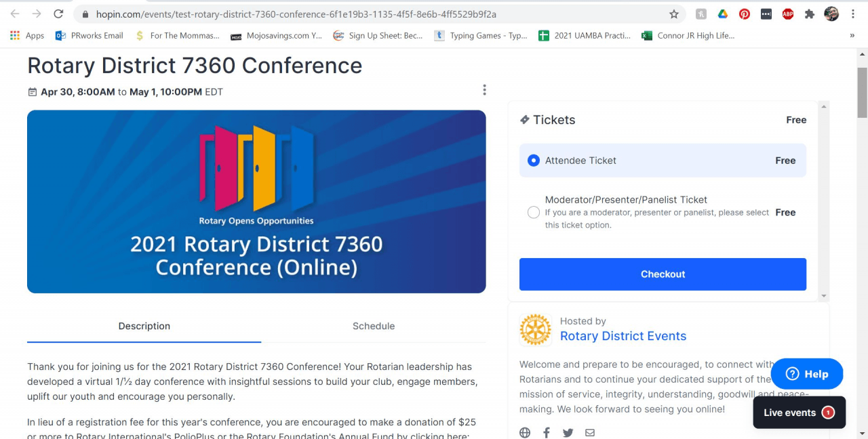Show more bookmarks with the chevron
The image size is (868, 439).
852,36
